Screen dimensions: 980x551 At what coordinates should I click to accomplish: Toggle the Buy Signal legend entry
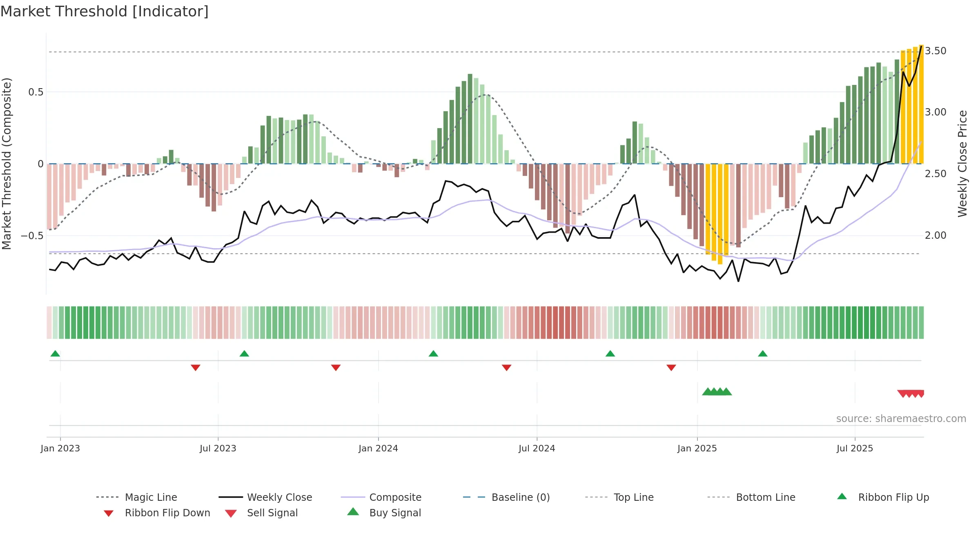384,513
